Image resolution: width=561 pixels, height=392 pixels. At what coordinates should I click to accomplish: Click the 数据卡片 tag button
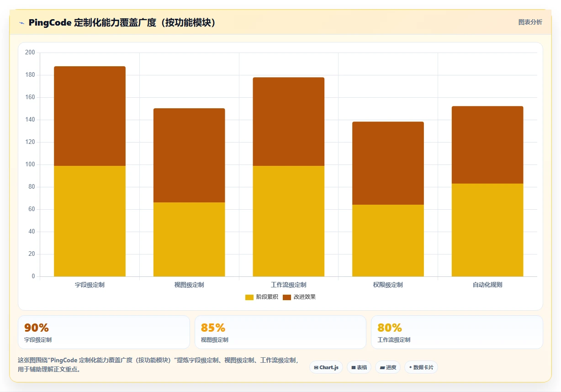pyautogui.click(x=421, y=367)
